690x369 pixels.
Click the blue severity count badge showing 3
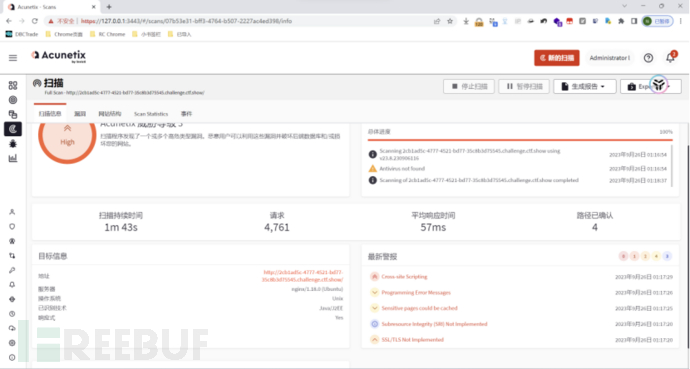pos(667,256)
